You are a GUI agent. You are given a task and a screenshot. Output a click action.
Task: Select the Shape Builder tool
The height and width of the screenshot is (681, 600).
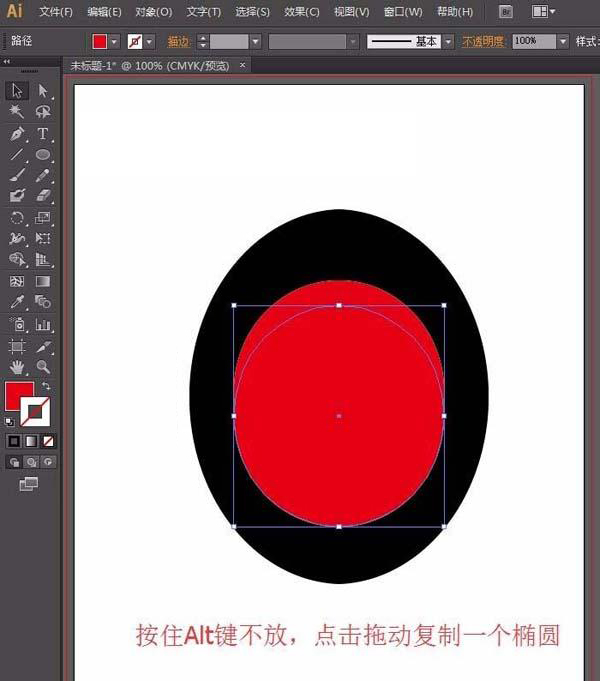pyautogui.click(x=17, y=259)
